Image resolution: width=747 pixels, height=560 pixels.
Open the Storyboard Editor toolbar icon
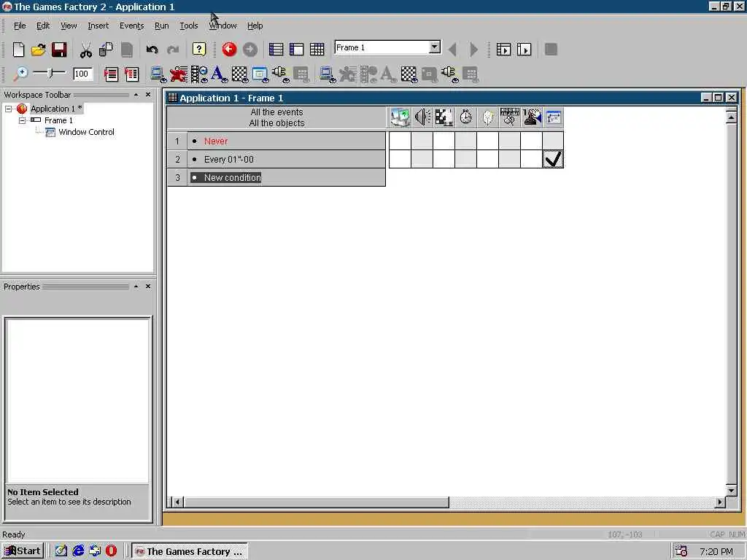pos(276,50)
